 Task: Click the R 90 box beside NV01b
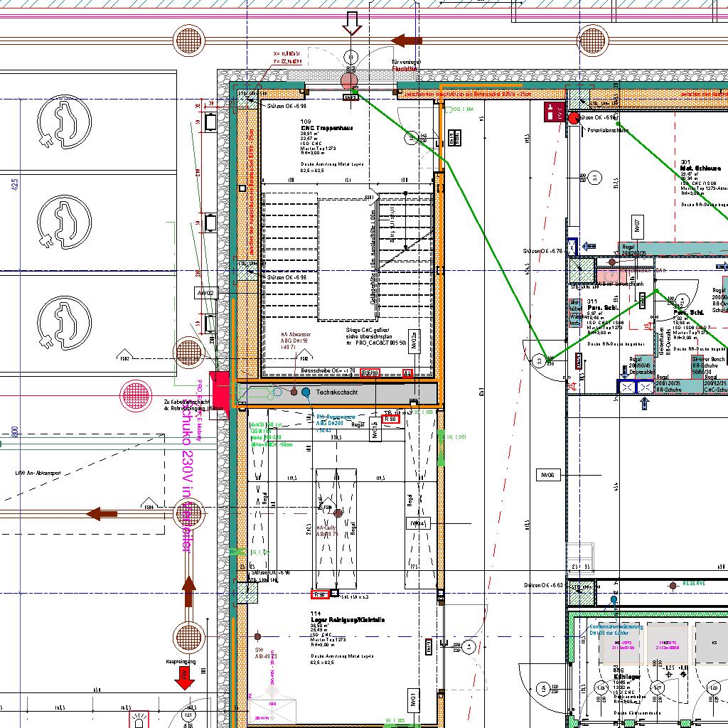pyautogui.click(x=390, y=419)
